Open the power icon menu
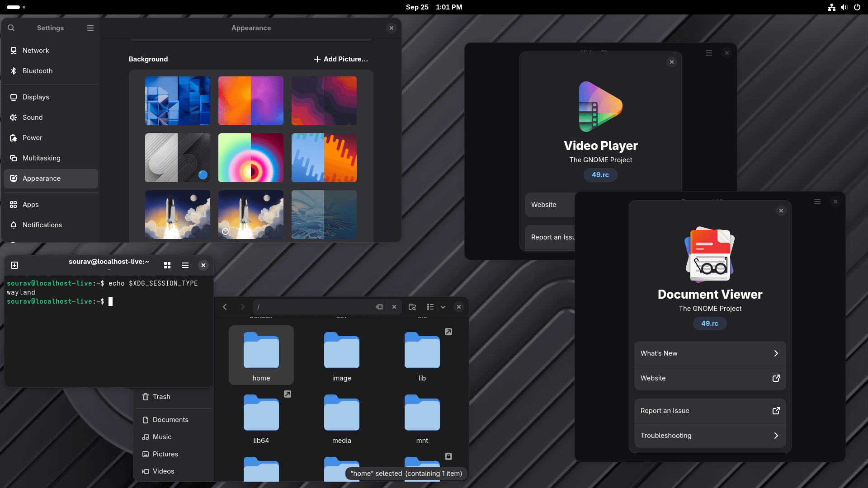The height and width of the screenshot is (488, 868). pos(857,7)
